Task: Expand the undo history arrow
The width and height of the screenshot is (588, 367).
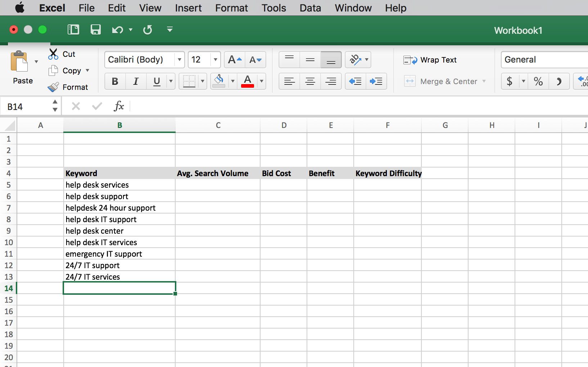Action: tap(131, 30)
